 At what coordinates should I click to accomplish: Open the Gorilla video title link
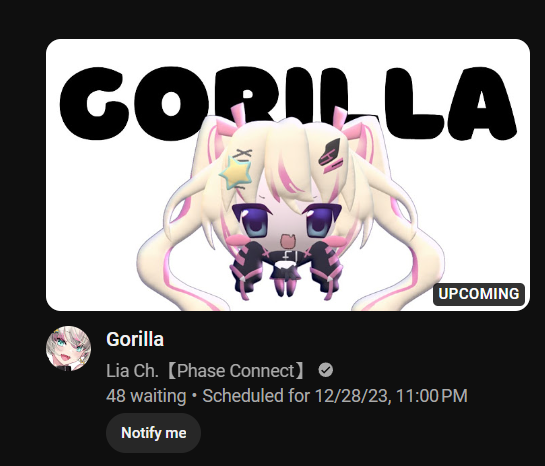pos(135,339)
